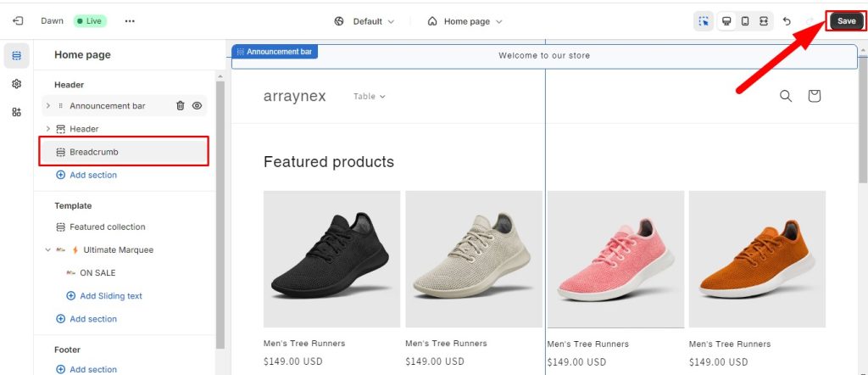
Task: Click Add Sliding text link
Action: click(x=110, y=296)
